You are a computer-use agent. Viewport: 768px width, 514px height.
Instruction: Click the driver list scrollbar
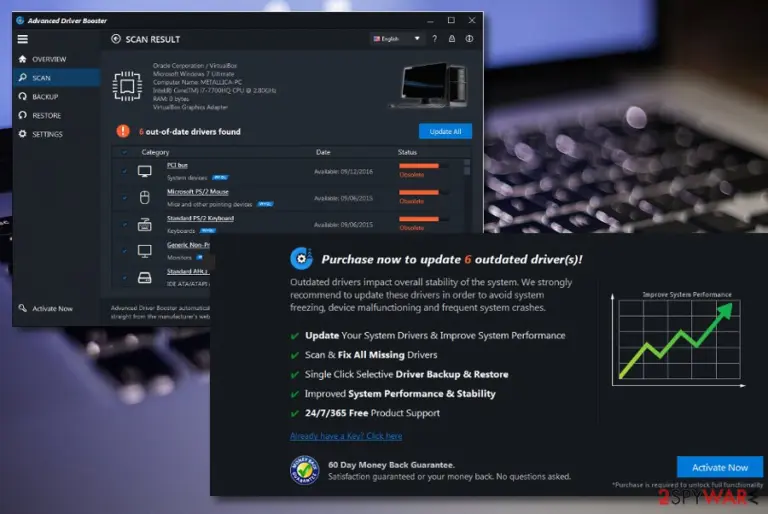pyautogui.click(x=467, y=167)
